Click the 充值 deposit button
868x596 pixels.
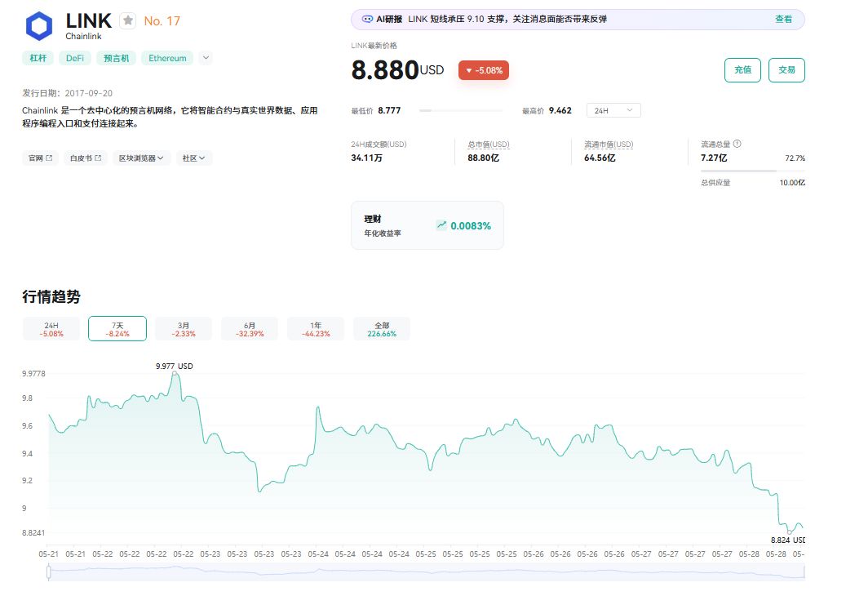[743, 69]
